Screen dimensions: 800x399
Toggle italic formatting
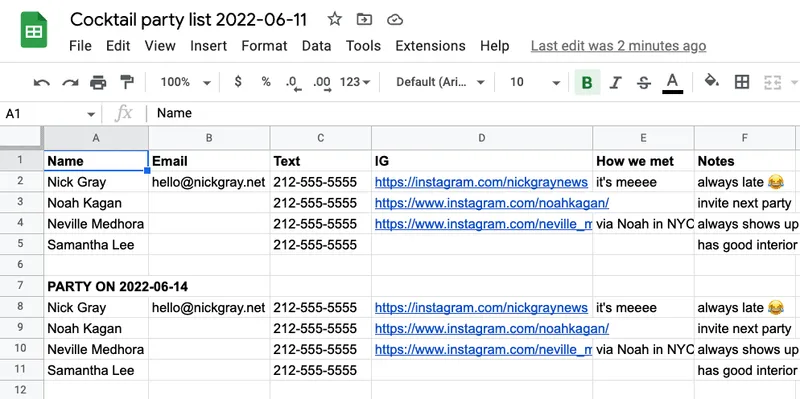[x=616, y=82]
